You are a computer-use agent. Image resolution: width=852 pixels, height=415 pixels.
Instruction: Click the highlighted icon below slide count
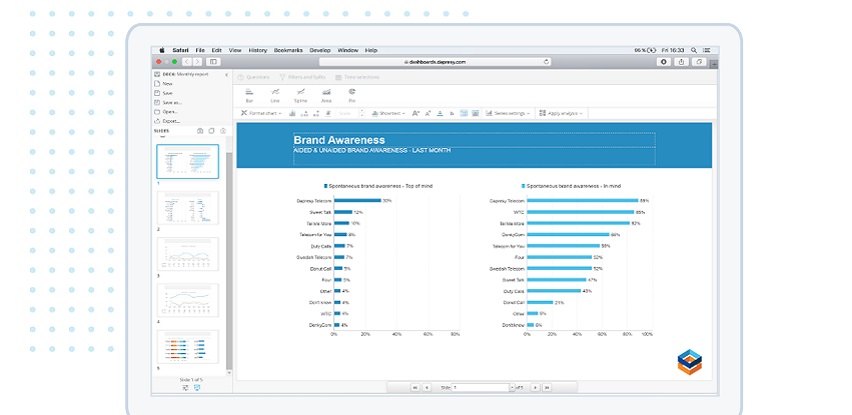click(x=197, y=387)
